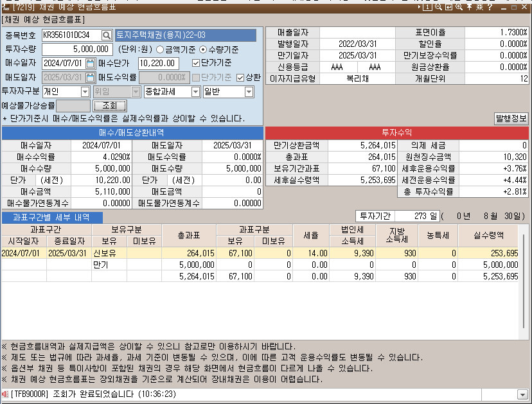The width and height of the screenshot is (532, 404).
Task: Open the calendar picker for 매수일자
Action: (x=90, y=64)
